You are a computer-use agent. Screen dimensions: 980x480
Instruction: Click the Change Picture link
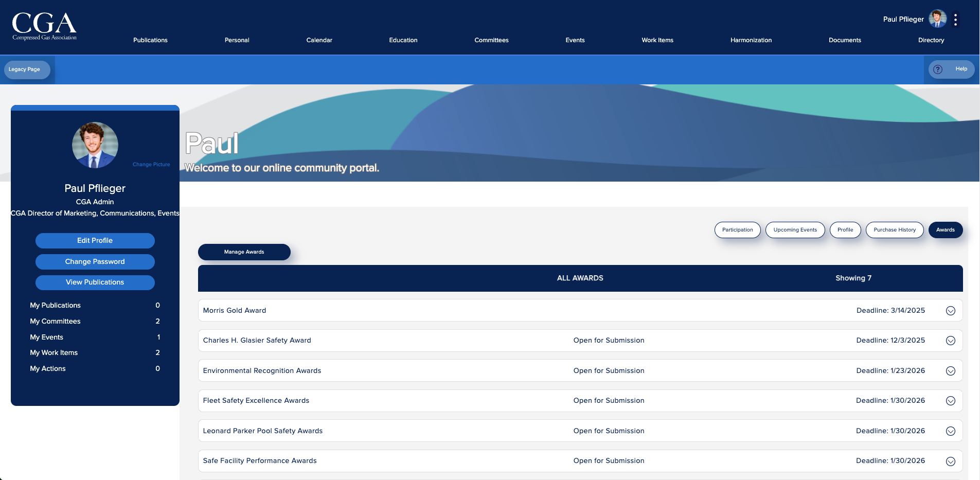tap(151, 165)
